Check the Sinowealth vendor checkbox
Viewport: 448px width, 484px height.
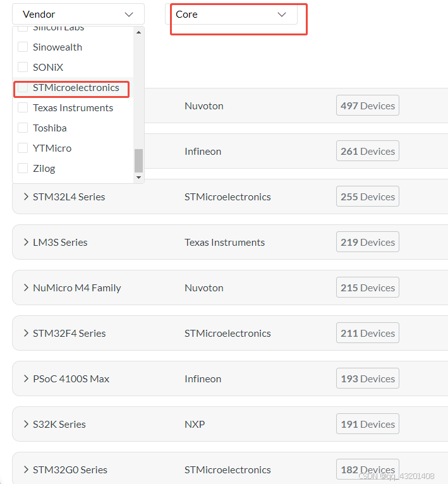click(x=23, y=47)
